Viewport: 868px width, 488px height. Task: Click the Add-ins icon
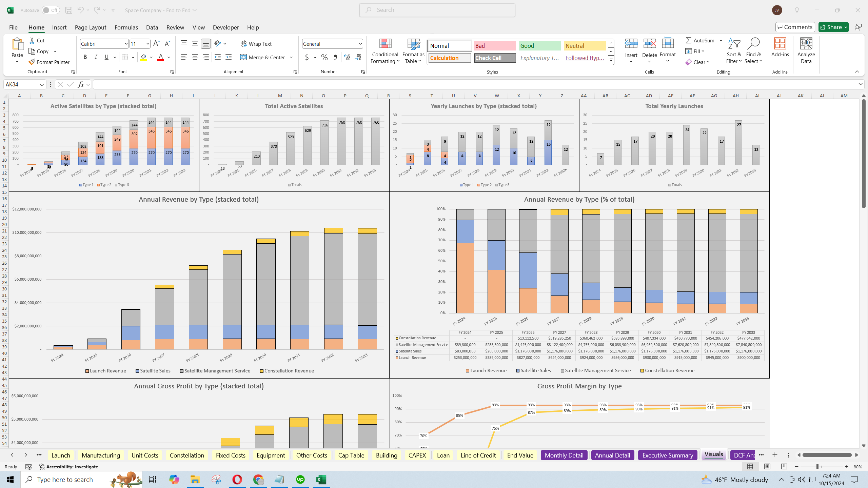tap(780, 44)
